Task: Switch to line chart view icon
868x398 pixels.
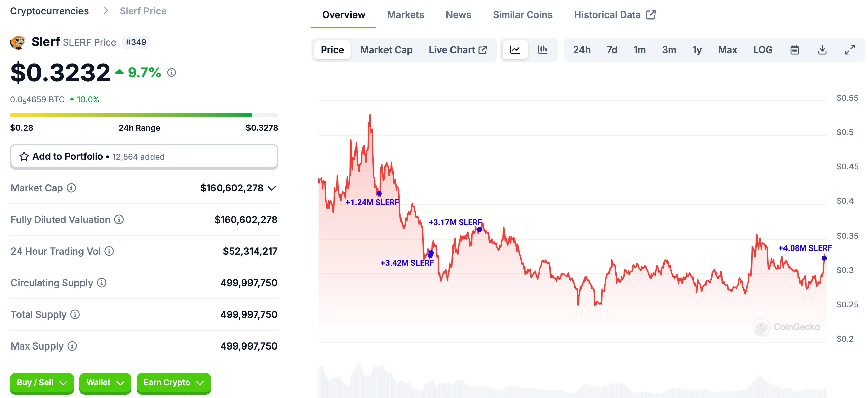Action: (x=515, y=50)
